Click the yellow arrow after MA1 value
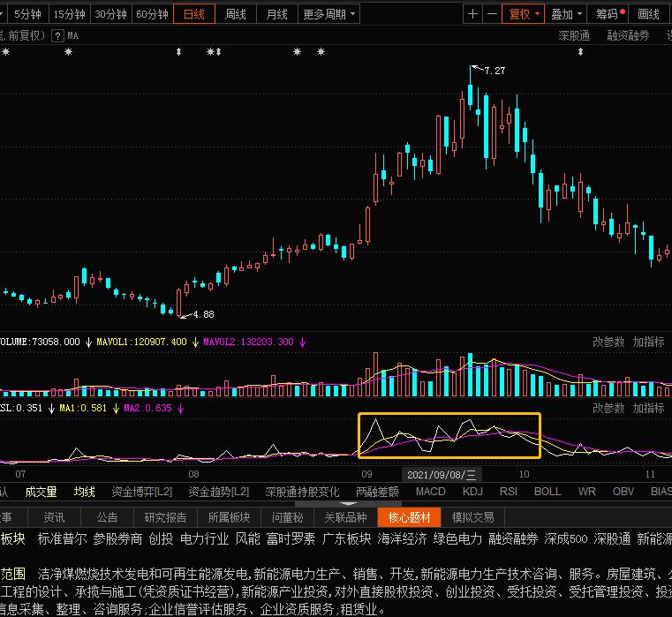This screenshot has width=672, height=617. (116, 409)
